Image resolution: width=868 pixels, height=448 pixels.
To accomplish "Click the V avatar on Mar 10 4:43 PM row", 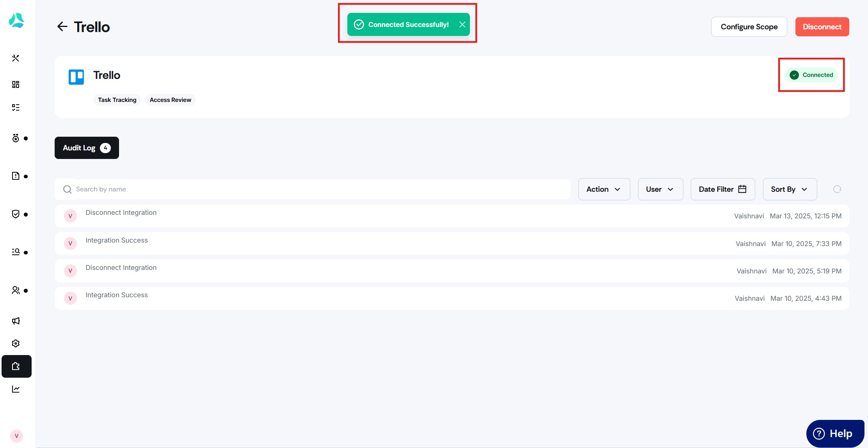I will [x=70, y=298].
